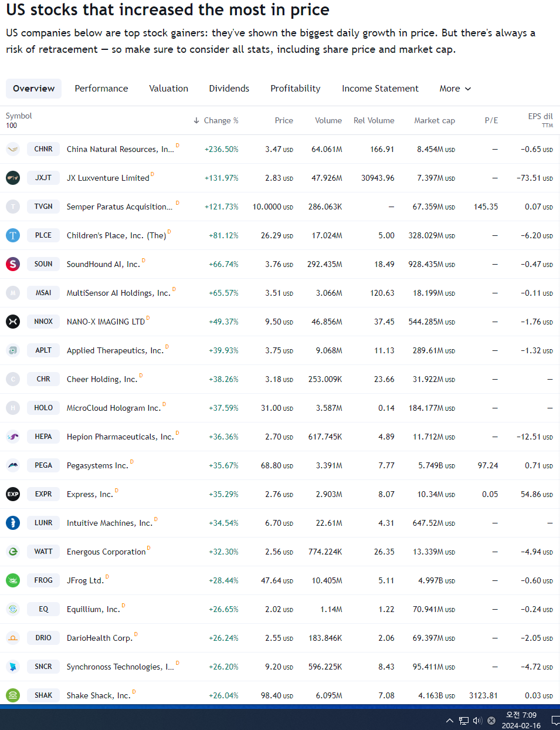Click the NANO-X Imaging black logo icon
This screenshot has height=730, width=560.
(x=13, y=322)
